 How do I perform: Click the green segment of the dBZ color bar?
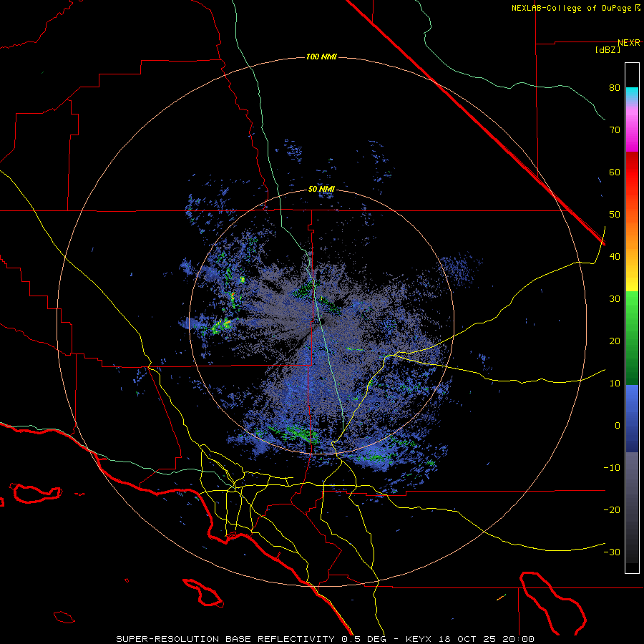[632, 338]
